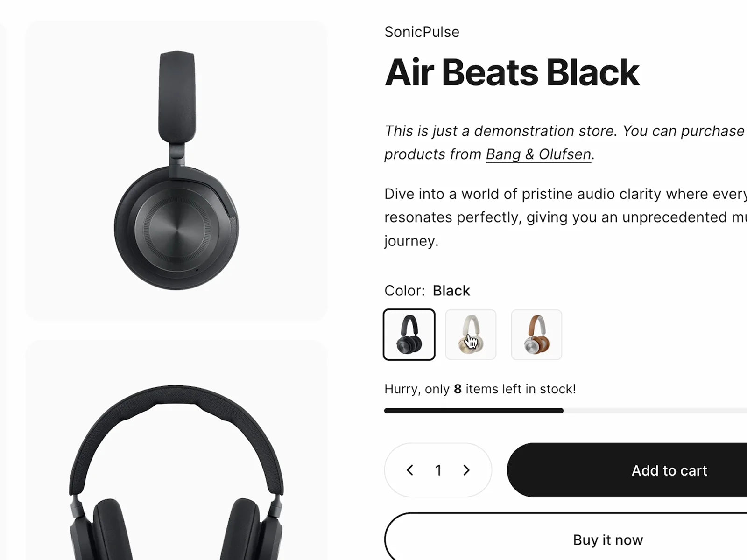Click the earcup of the side-view headphone
Viewport: 747px width, 560px height.
point(176,228)
